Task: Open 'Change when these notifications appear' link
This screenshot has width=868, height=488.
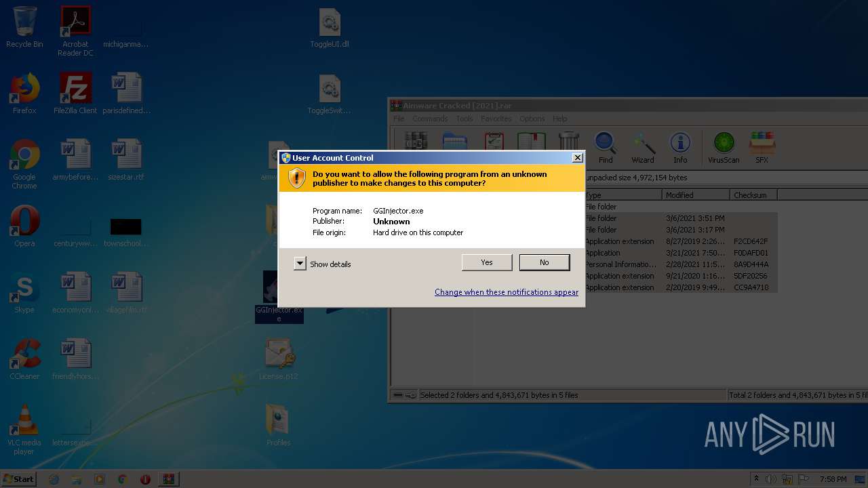Action: [507, 292]
